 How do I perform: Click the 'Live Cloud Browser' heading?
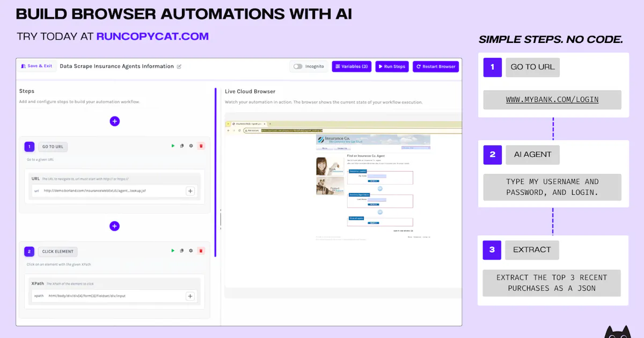(250, 91)
